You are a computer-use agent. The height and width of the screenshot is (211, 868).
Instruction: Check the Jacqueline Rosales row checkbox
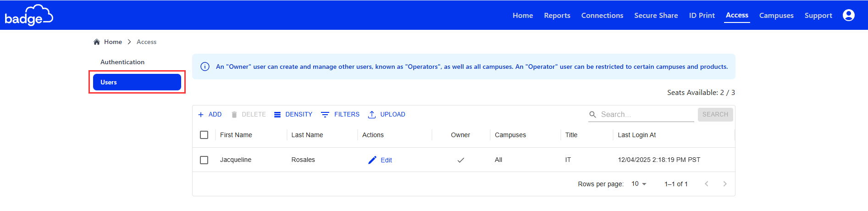pos(204,160)
